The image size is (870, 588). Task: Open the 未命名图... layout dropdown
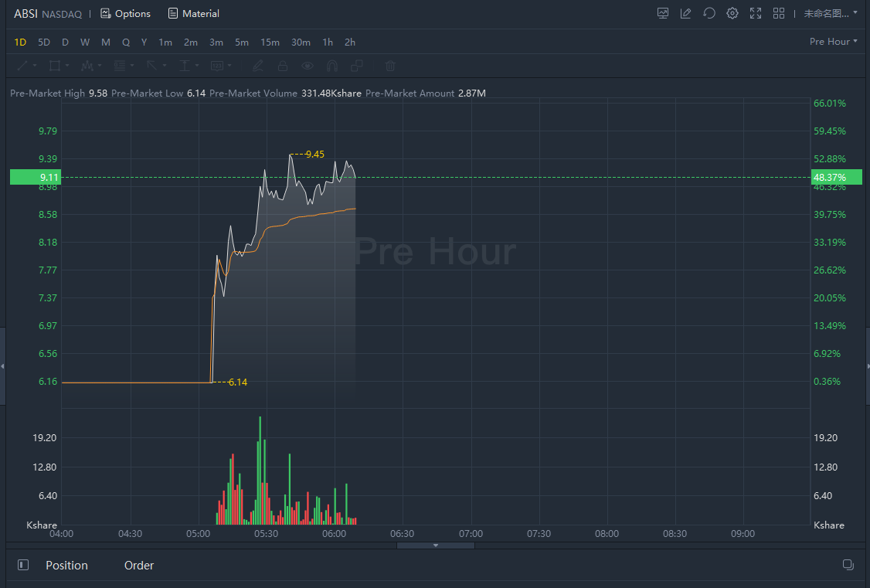830,13
